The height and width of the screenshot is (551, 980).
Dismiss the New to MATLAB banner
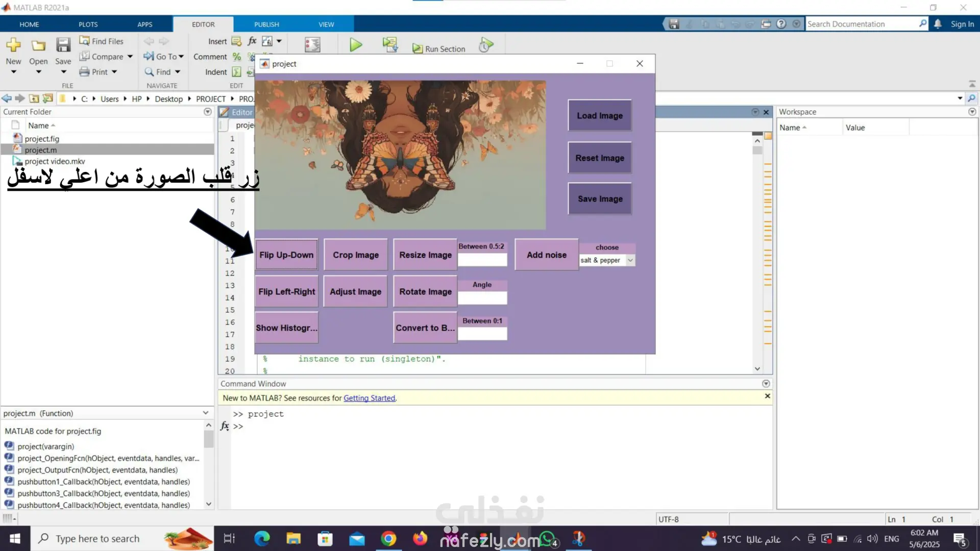tap(767, 396)
